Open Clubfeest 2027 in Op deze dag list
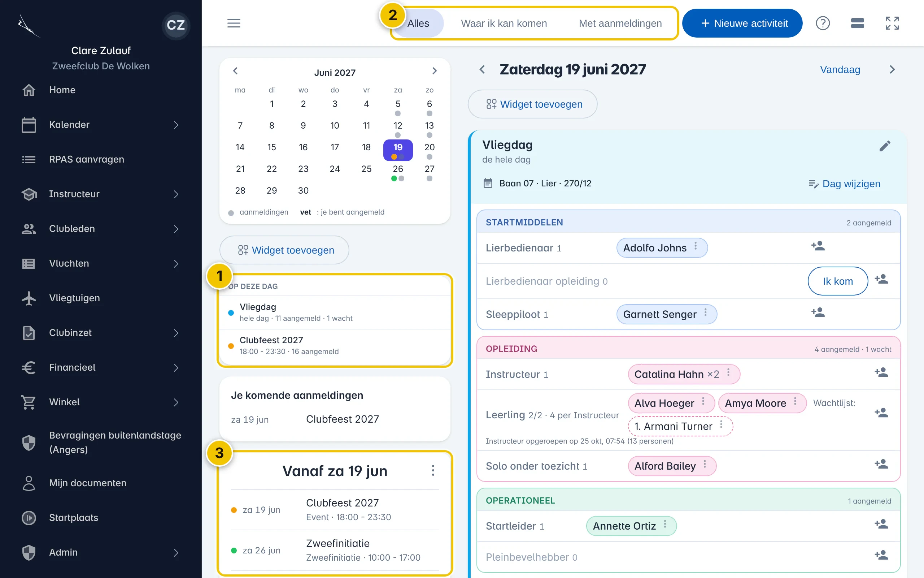This screenshot has width=924, height=578. click(x=335, y=346)
